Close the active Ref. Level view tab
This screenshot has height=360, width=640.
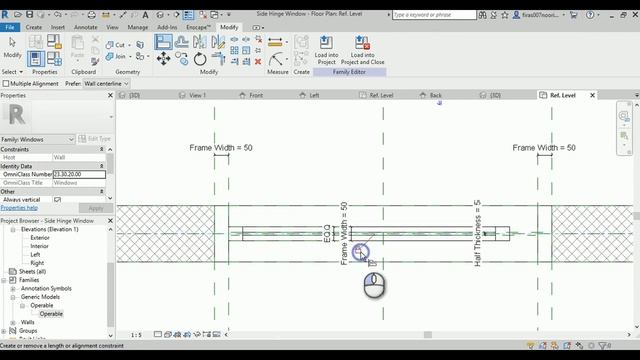(x=592, y=95)
